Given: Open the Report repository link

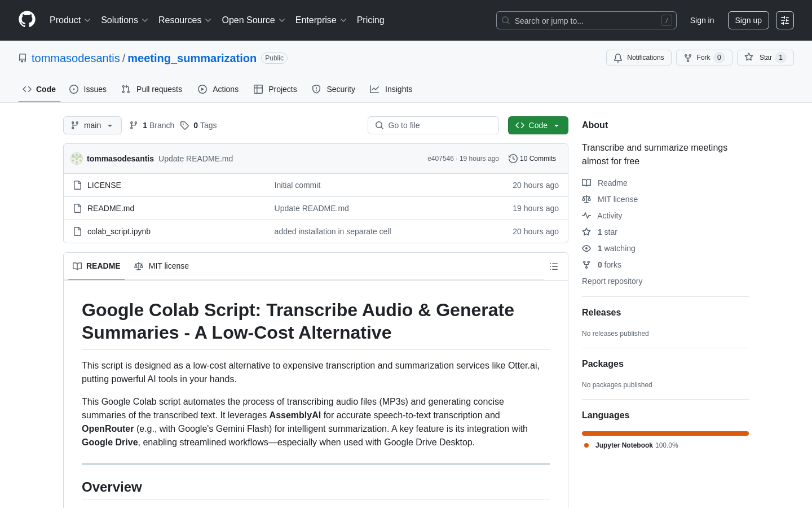Looking at the screenshot, I should click(x=612, y=281).
